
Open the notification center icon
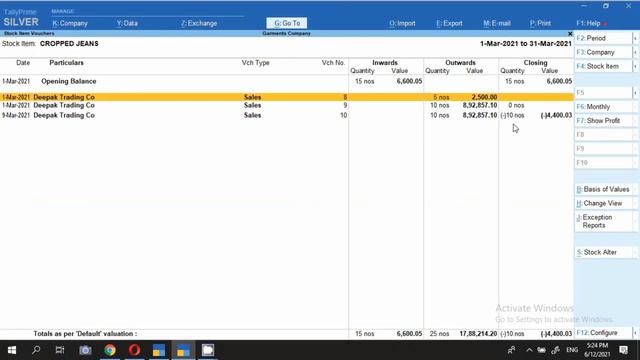click(623, 350)
